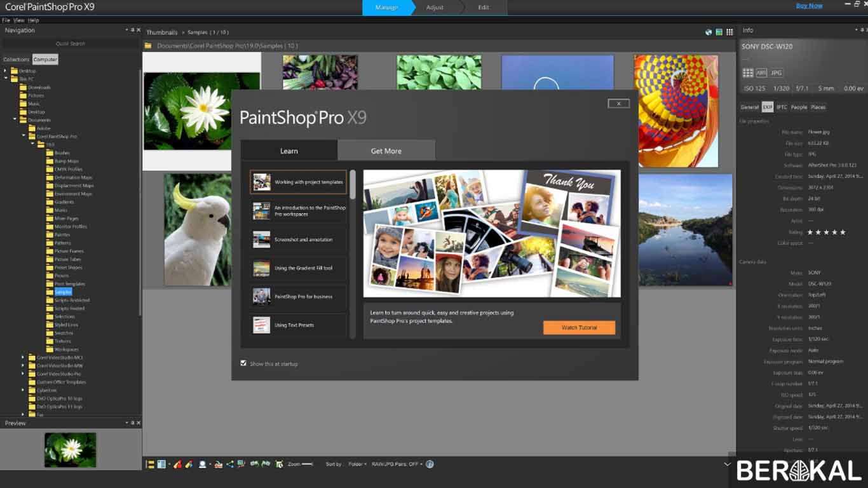Expand the Corel VideoStudio MCI folder

[x=24, y=357]
